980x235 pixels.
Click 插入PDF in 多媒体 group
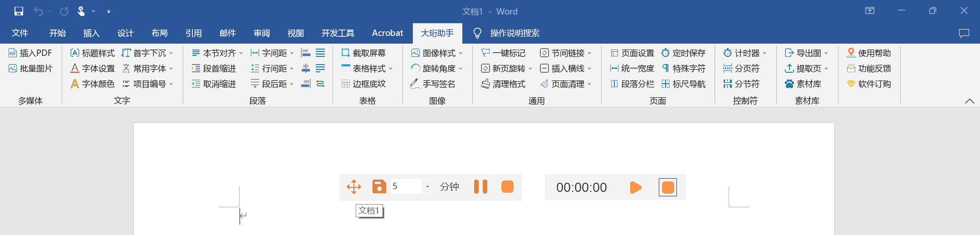(30, 53)
